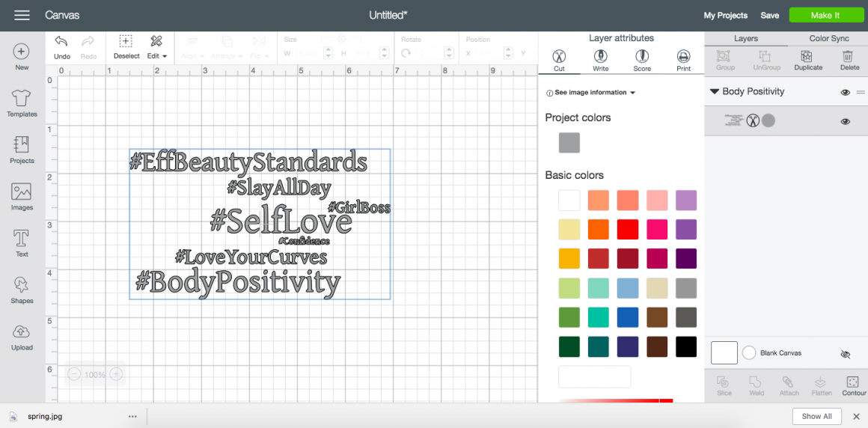868x428 pixels.
Task: Undo the last action
Action: pyautogui.click(x=62, y=48)
